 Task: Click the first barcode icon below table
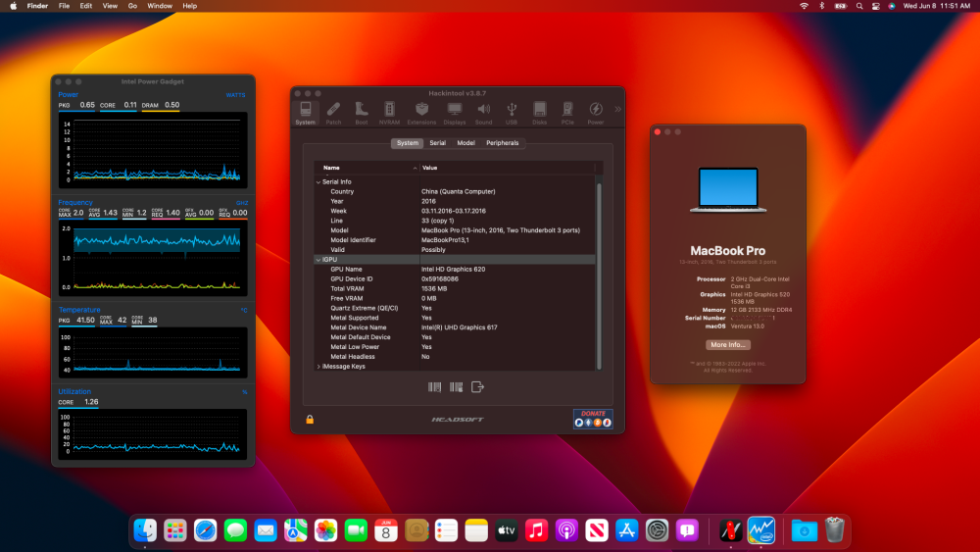pyautogui.click(x=434, y=387)
